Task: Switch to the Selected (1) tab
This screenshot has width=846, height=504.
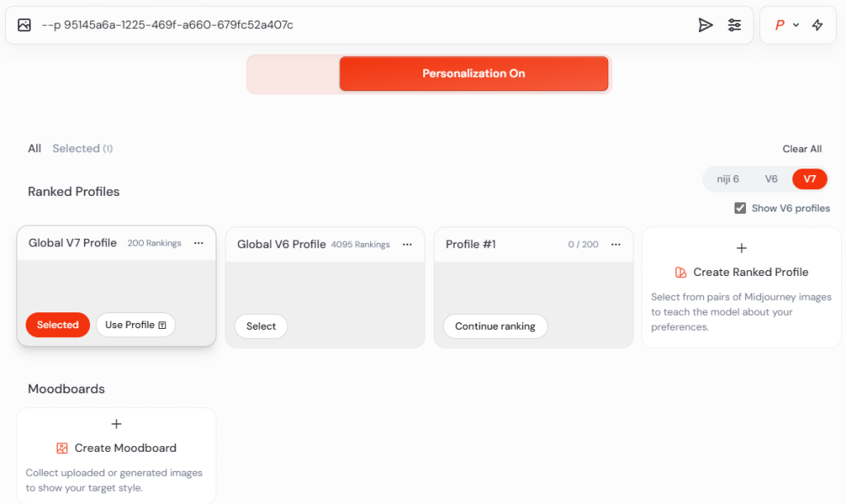Action: click(82, 149)
